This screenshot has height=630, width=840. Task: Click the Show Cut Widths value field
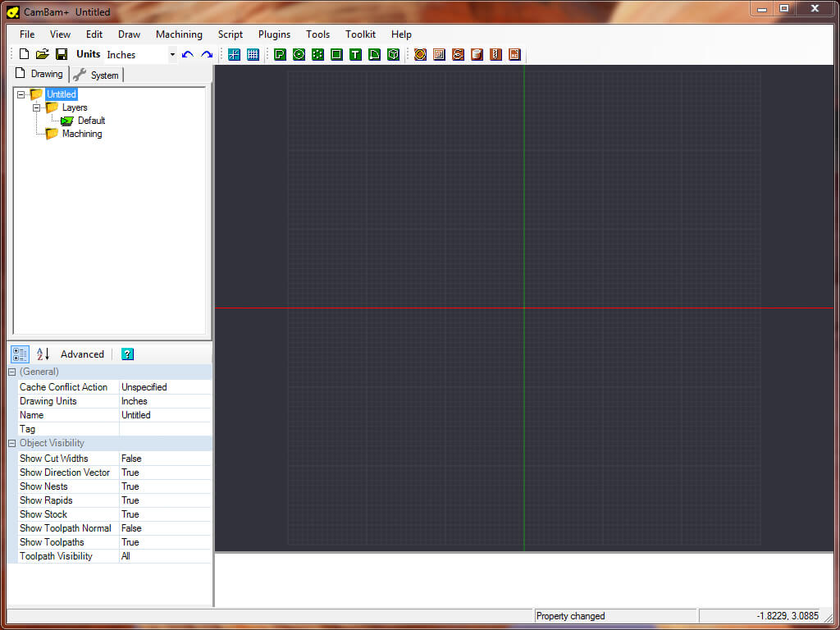point(164,459)
